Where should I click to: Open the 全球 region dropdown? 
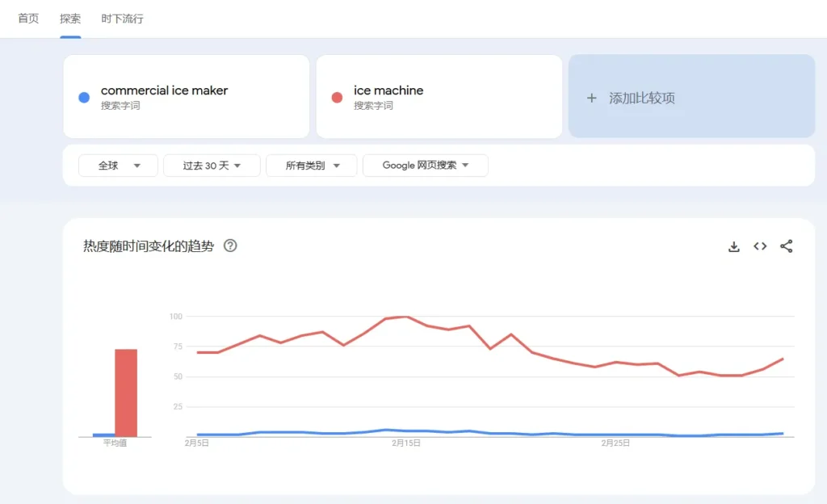[118, 165]
